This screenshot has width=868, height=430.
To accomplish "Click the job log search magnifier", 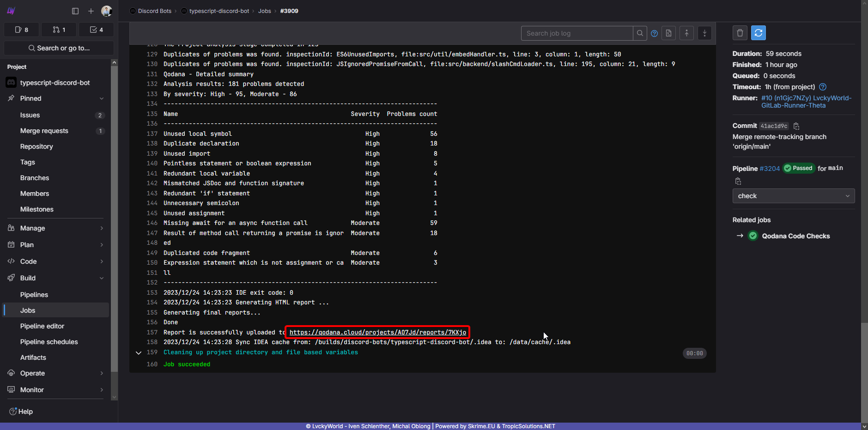I will point(640,33).
